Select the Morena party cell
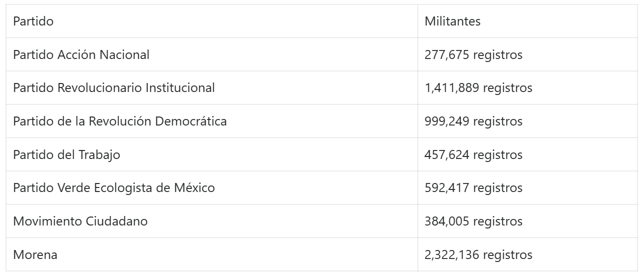 click(x=35, y=254)
